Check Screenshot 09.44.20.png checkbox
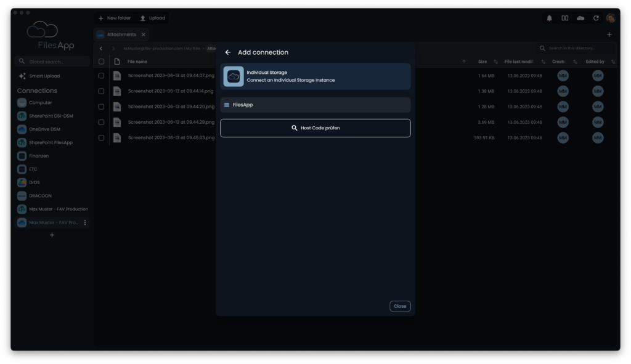The height and width of the screenshot is (364, 631). coord(102,107)
